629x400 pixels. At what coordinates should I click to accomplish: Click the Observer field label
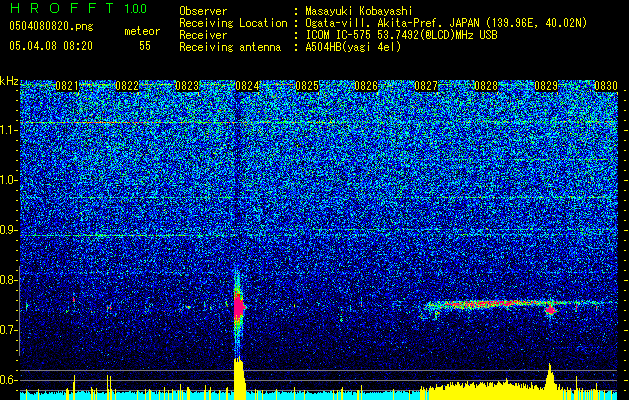point(203,11)
